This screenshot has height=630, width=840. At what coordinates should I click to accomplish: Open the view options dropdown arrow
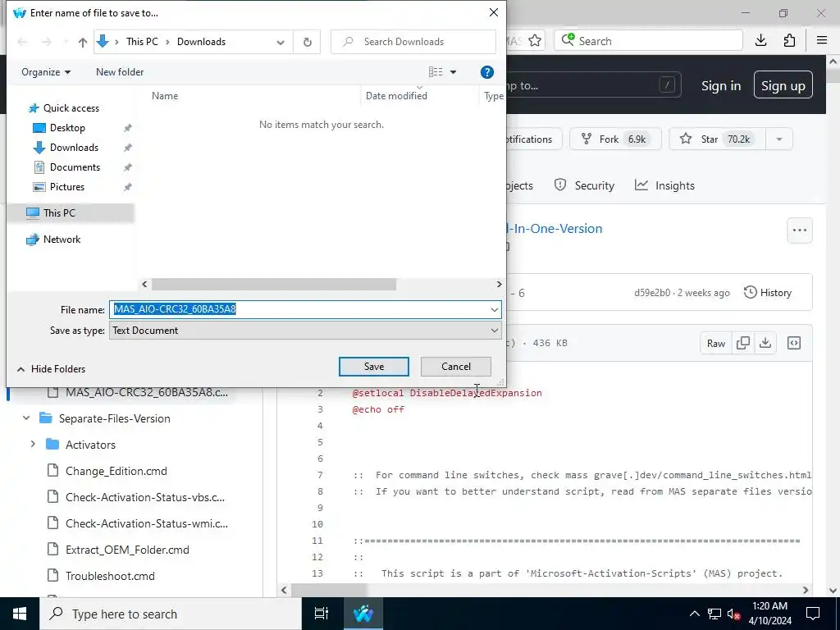(x=453, y=72)
